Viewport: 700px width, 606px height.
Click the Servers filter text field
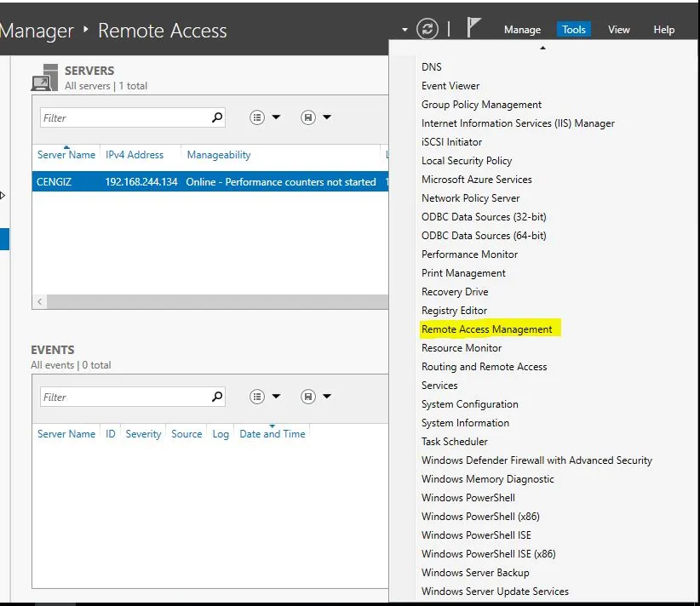[x=123, y=117]
